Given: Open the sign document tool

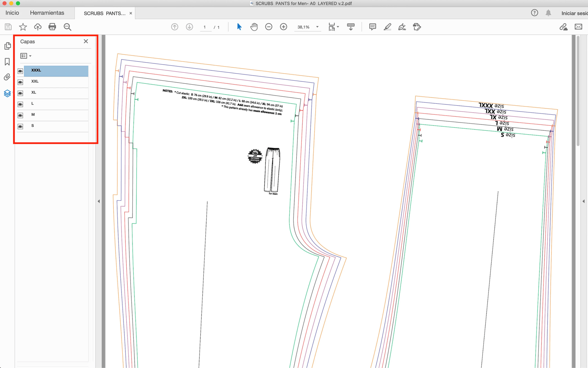Looking at the screenshot, I should pos(402,27).
